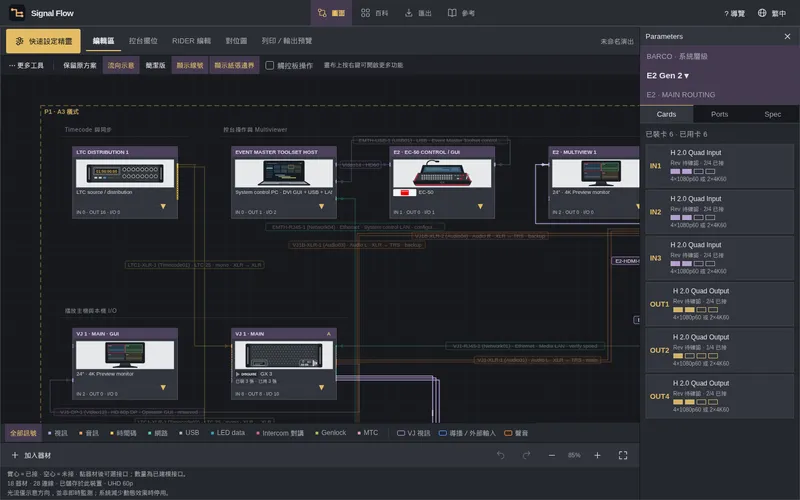Filter signals by 視訊 video
The image size is (800, 500).
pyautogui.click(x=58, y=433)
